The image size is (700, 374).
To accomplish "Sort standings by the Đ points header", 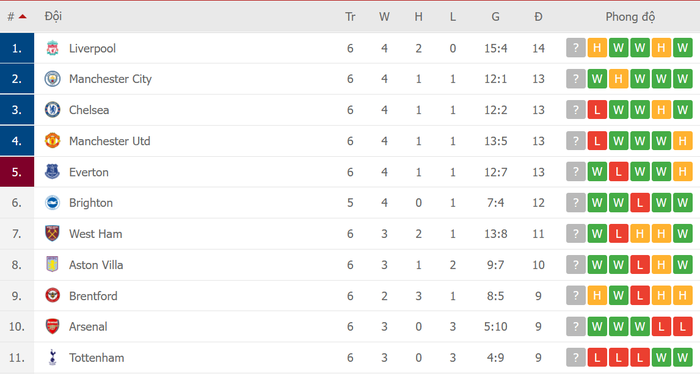I will pos(538,17).
